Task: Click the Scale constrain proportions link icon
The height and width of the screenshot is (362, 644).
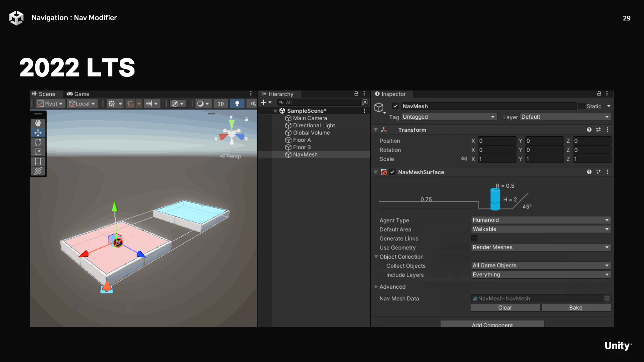Action: coord(464,159)
